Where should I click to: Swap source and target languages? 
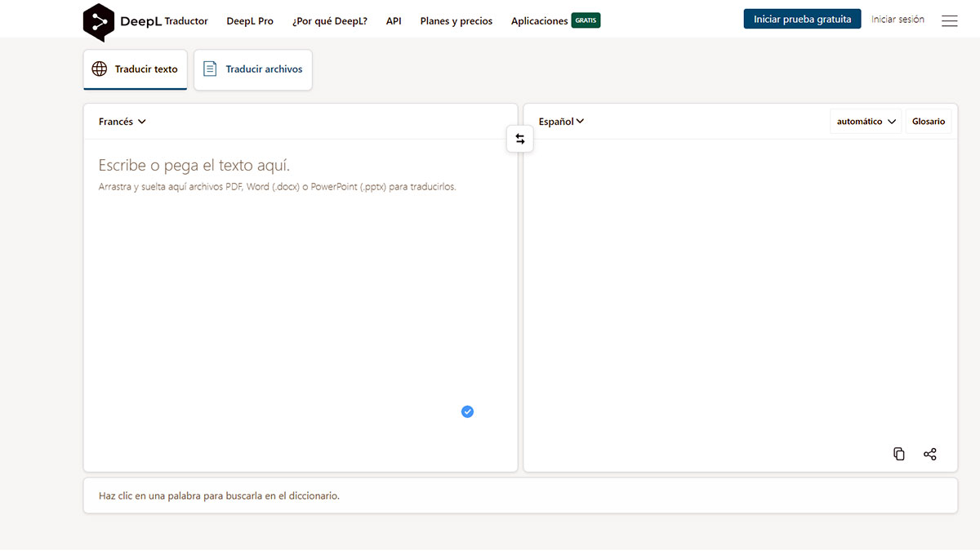[520, 139]
